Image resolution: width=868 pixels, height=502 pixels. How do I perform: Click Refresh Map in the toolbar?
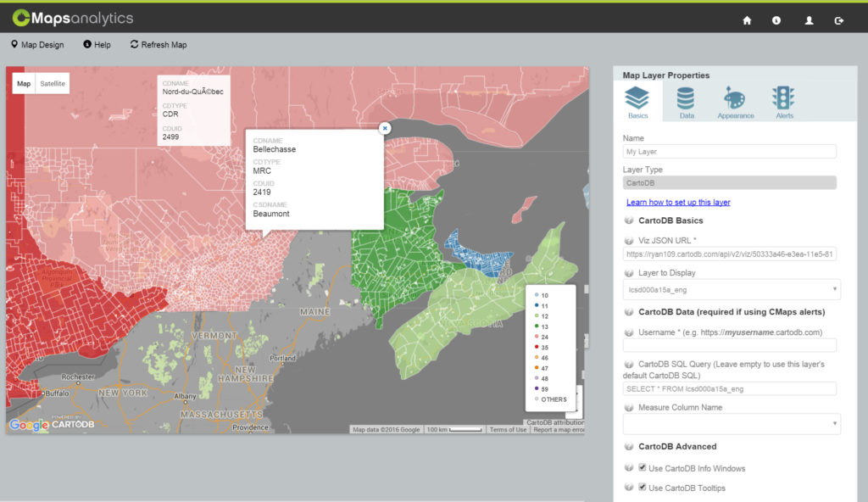tap(159, 44)
